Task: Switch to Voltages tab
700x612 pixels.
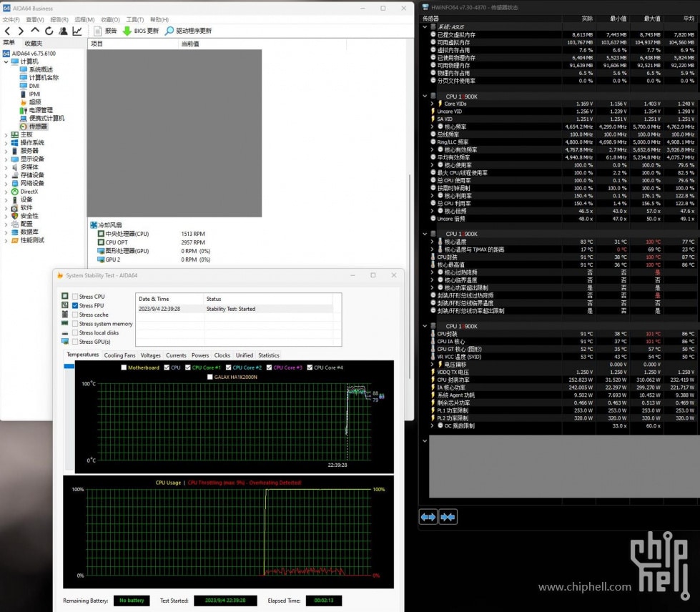Action: 150,355
